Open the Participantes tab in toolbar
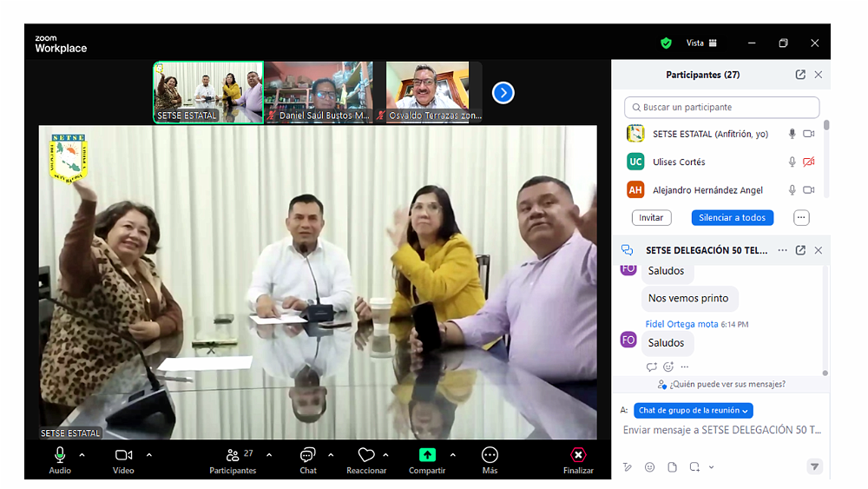Viewport: 868px width, 489px height. 233,455
